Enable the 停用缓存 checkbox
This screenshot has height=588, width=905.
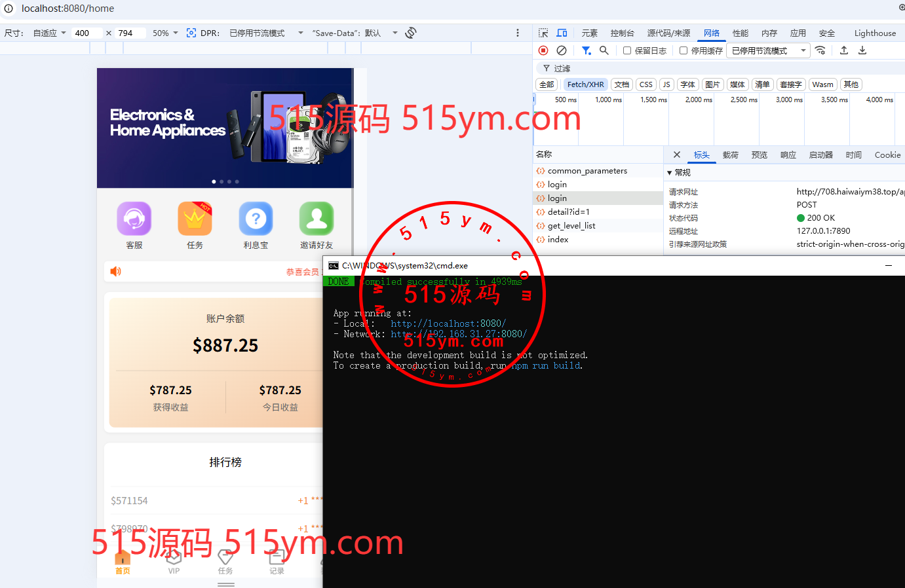tap(684, 50)
